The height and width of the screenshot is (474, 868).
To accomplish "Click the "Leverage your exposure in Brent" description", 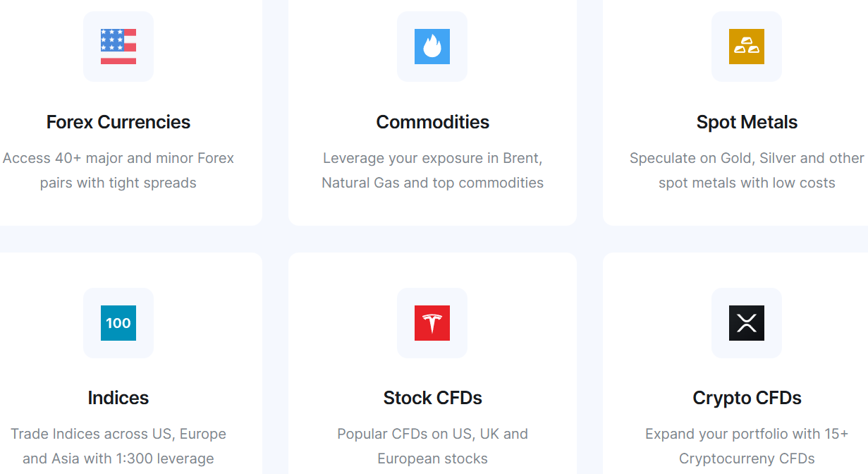I will 432,158.
